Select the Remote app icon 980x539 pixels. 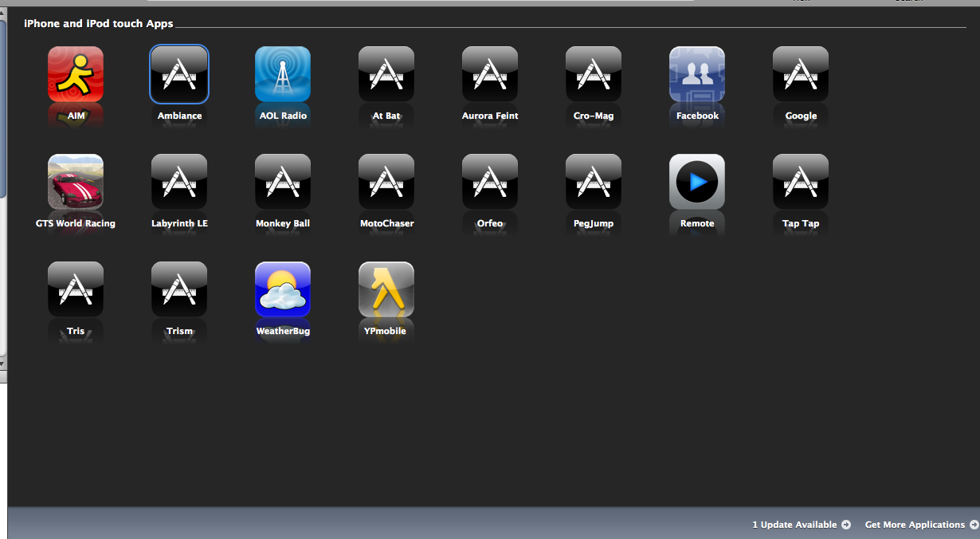coord(697,182)
